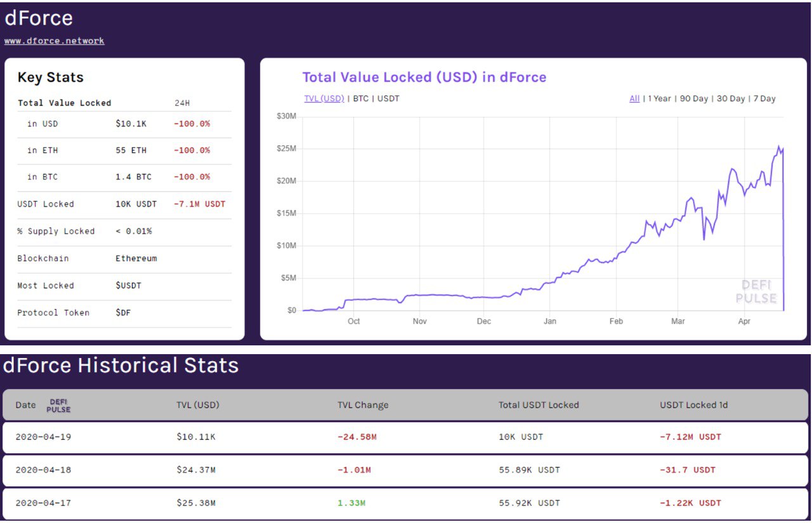Set chart range to 90 Day

pos(694,98)
